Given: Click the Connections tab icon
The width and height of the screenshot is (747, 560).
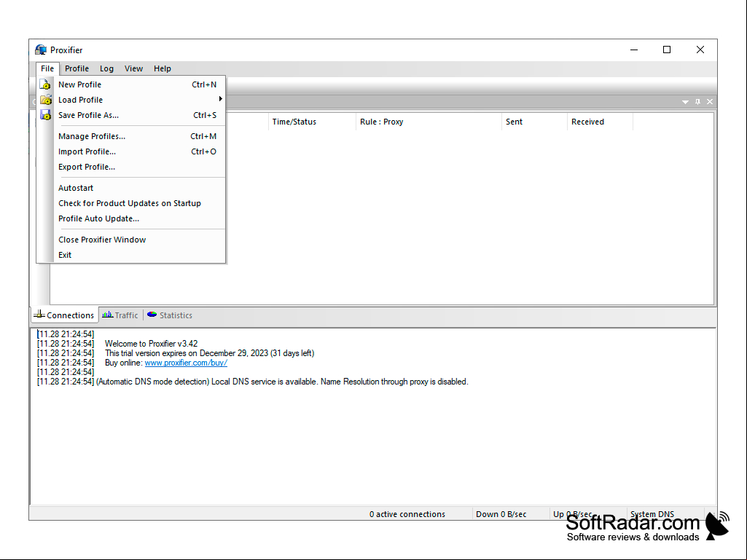Looking at the screenshot, I should [x=39, y=315].
